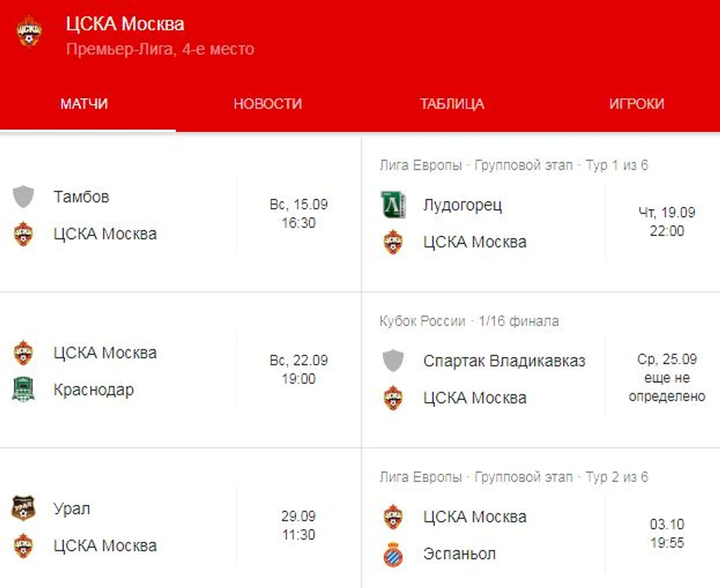Open the ТАБЛИЦА tab
Viewport: 720px width, 588px height.
click(452, 104)
